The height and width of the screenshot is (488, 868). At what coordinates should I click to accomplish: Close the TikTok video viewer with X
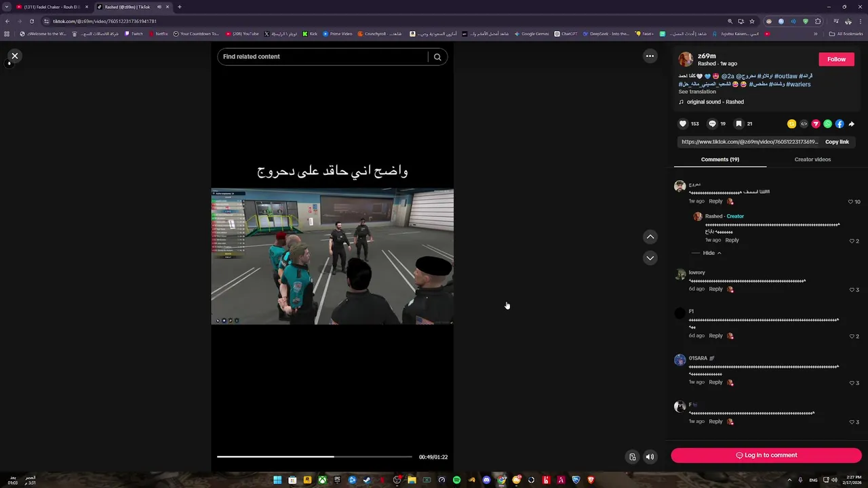pyautogui.click(x=15, y=56)
